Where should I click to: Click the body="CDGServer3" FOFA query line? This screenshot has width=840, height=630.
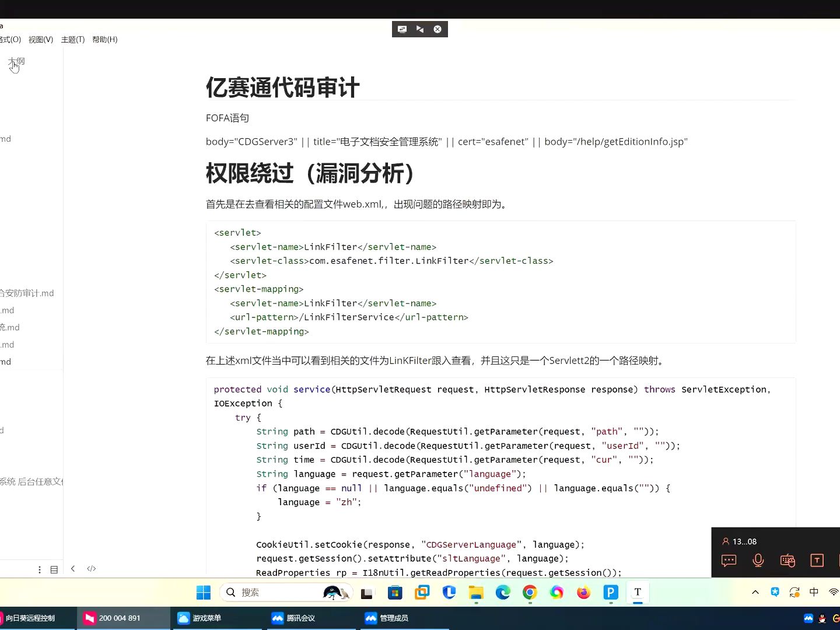(447, 142)
